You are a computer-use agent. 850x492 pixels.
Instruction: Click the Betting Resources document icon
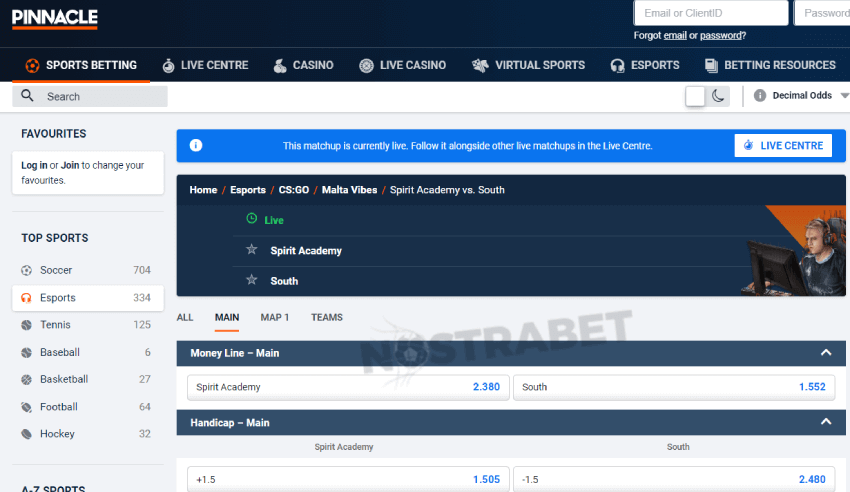tap(711, 66)
